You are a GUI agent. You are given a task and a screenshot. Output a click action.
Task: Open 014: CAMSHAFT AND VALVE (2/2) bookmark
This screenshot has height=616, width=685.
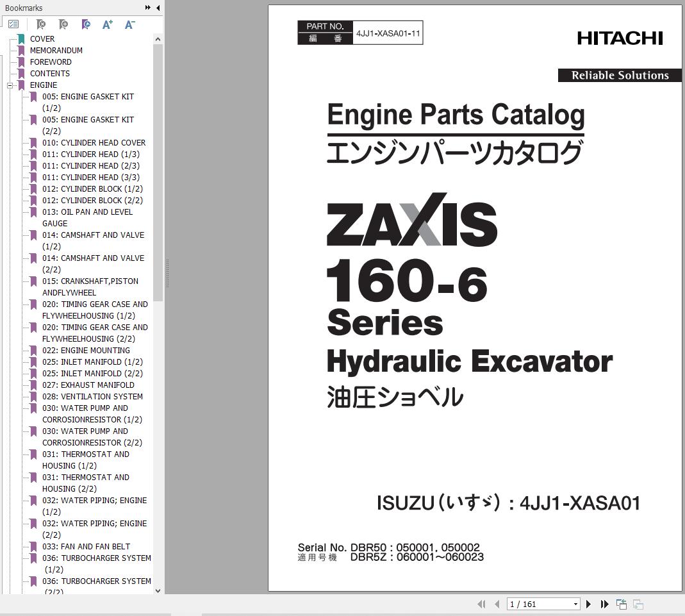click(x=93, y=264)
